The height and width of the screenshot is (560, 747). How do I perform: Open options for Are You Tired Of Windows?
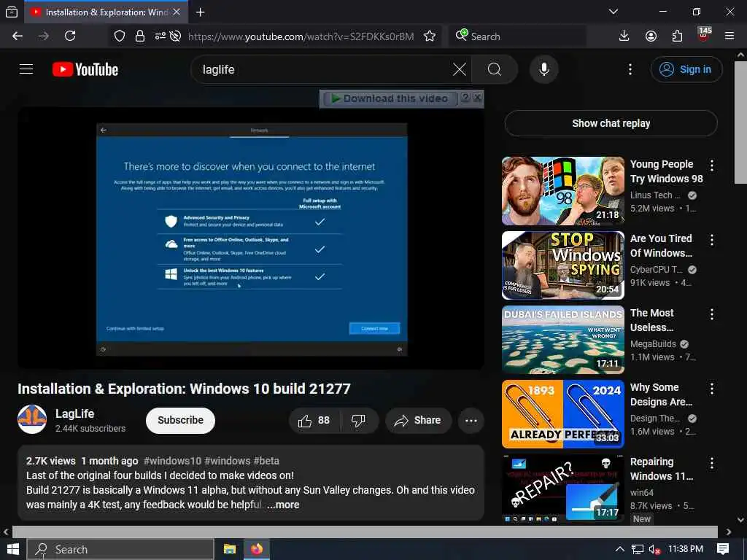(712, 240)
